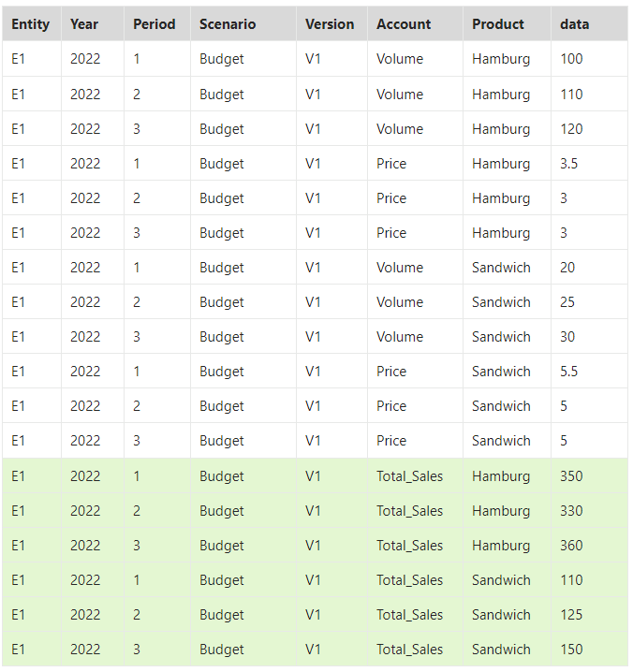Click the Scenario column header

tap(228, 24)
